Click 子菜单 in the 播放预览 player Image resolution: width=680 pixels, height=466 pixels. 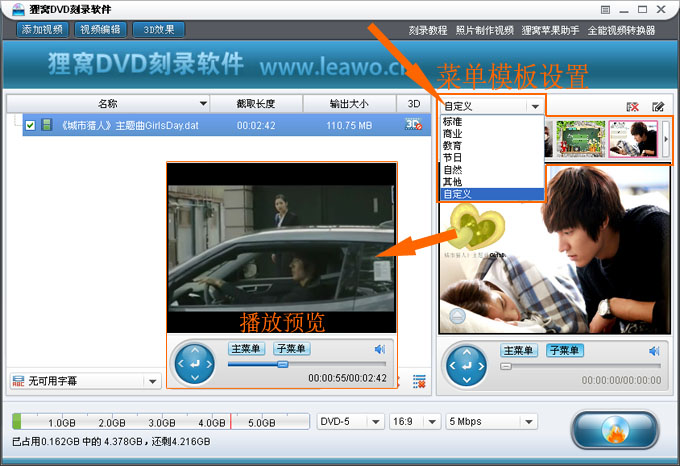coord(291,349)
